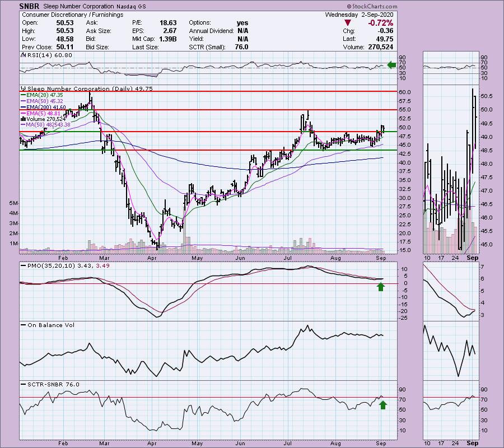
Task: Click the SCTR-SNBR 76.0 panel label
Action: pyautogui.click(x=53, y=384)
